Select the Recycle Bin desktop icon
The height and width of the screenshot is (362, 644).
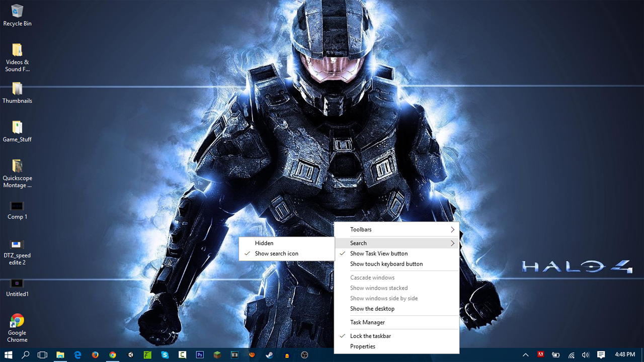[x=17, y=15]
